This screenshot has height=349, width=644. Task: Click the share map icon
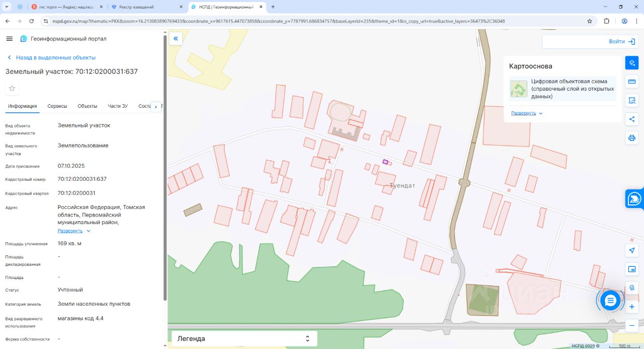pos(632,119)
